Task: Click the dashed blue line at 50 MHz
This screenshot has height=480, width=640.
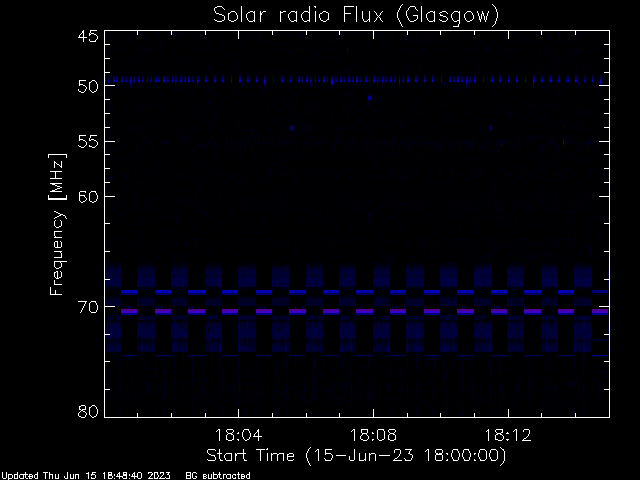Action: 357,80
